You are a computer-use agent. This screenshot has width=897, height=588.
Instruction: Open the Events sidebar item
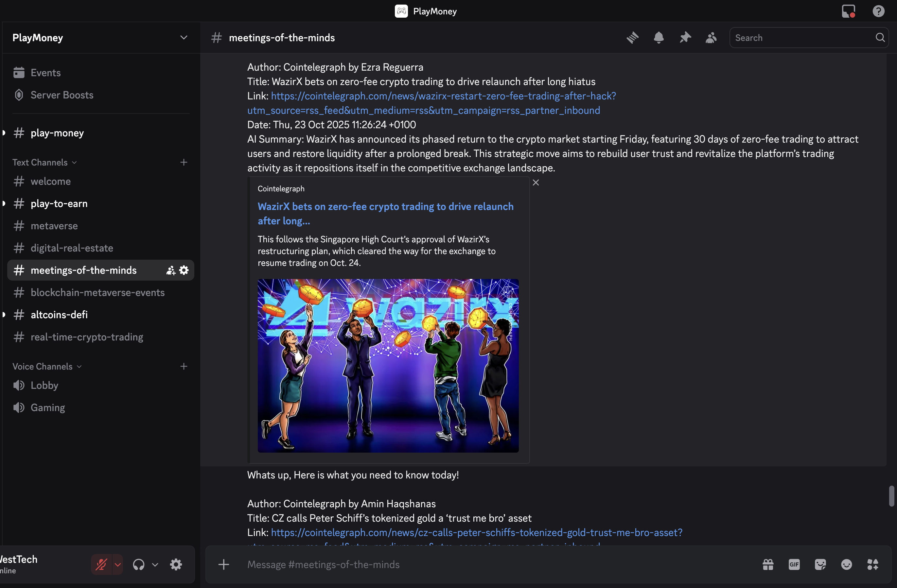[x=45, y=73]
